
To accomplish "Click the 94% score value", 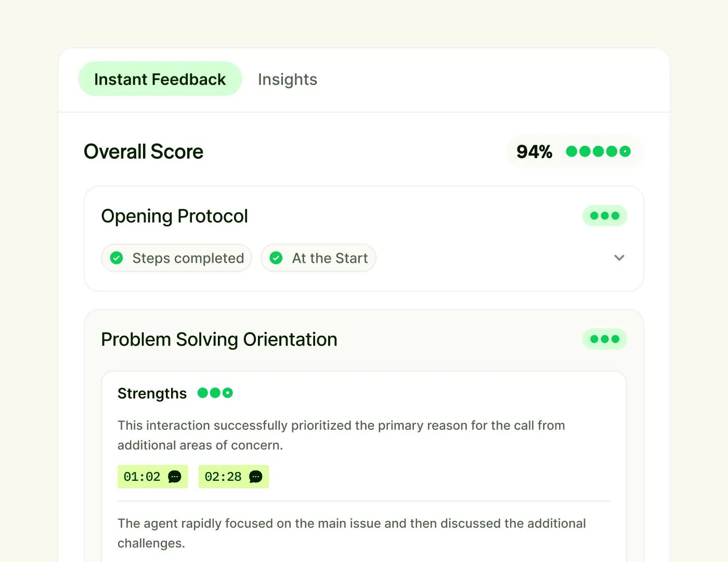I will [534, 152].
